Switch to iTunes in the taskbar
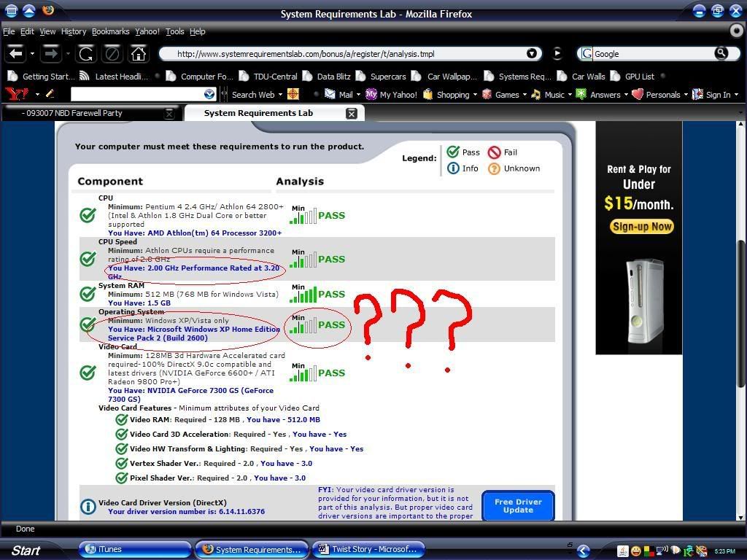 click(x=134, y=550)
